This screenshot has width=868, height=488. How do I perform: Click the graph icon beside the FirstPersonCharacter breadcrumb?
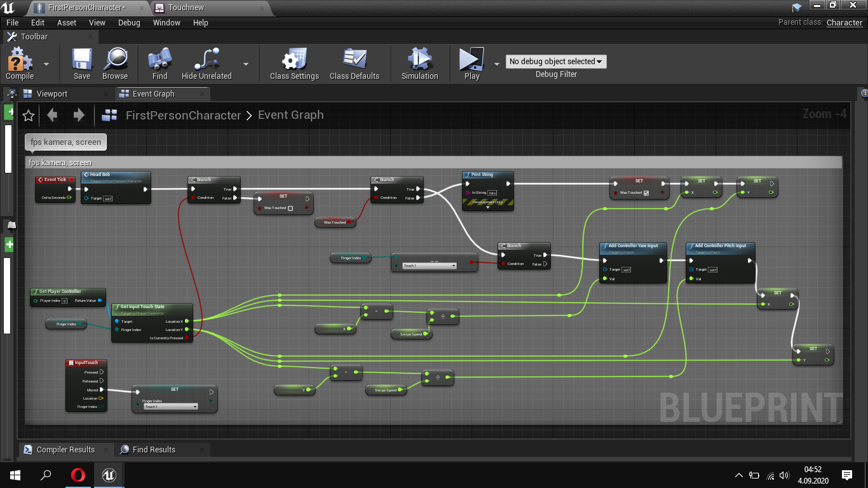109,115
